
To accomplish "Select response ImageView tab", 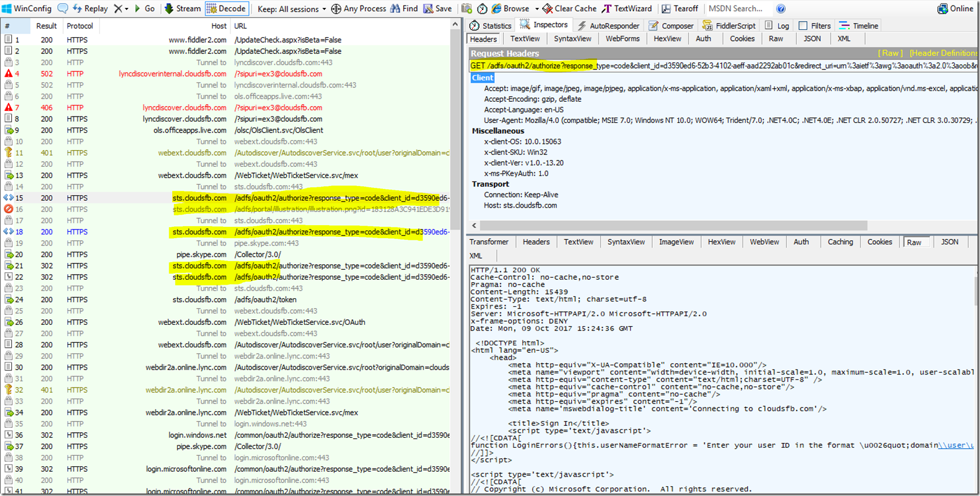I will [676, 242].
